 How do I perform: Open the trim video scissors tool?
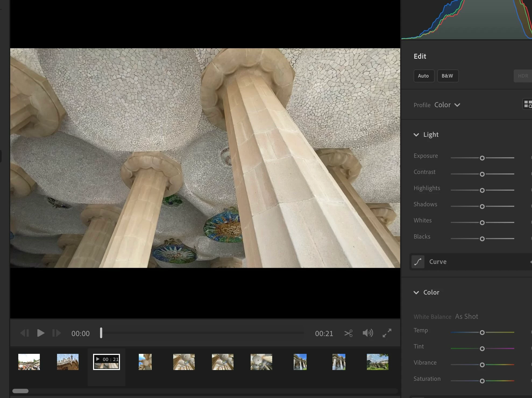[x=348, y=333]
